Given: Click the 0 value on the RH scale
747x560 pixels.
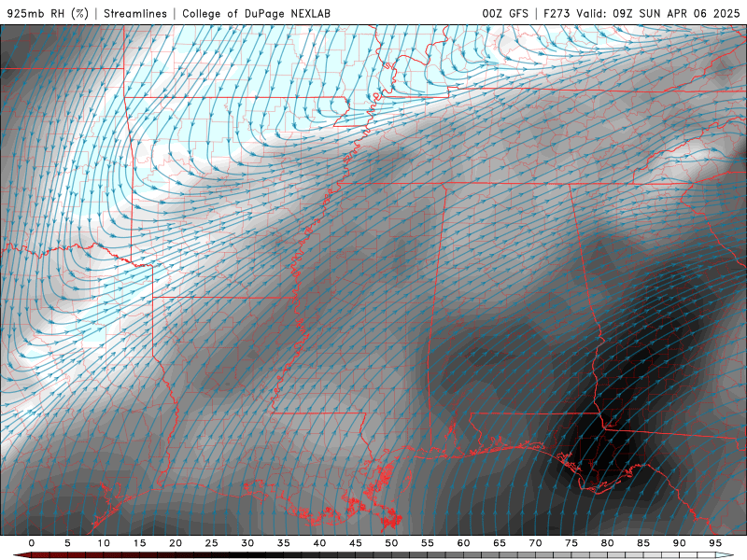Looking at the screenshot, I should [32, 543].
